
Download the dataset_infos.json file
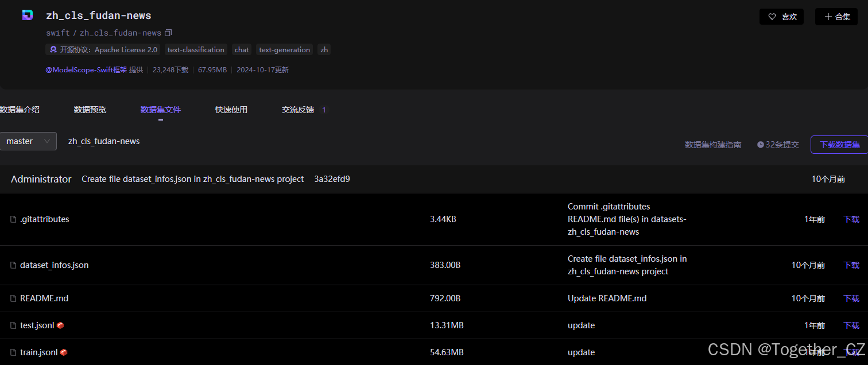coord(851,265)
